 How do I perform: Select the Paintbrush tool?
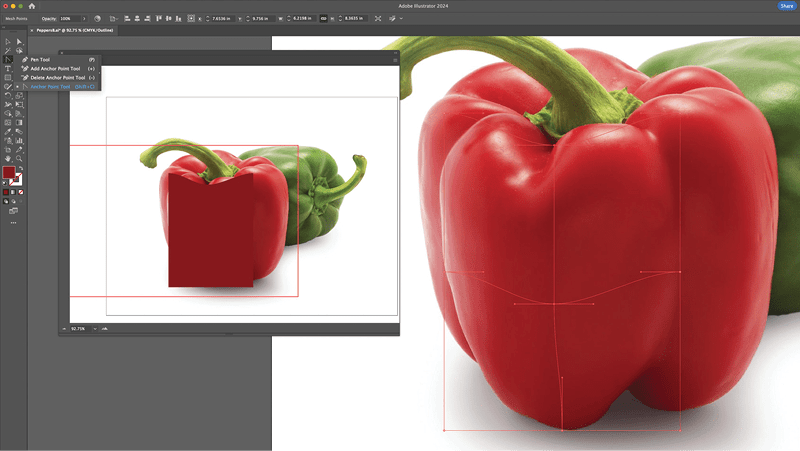tap(8, 87)
